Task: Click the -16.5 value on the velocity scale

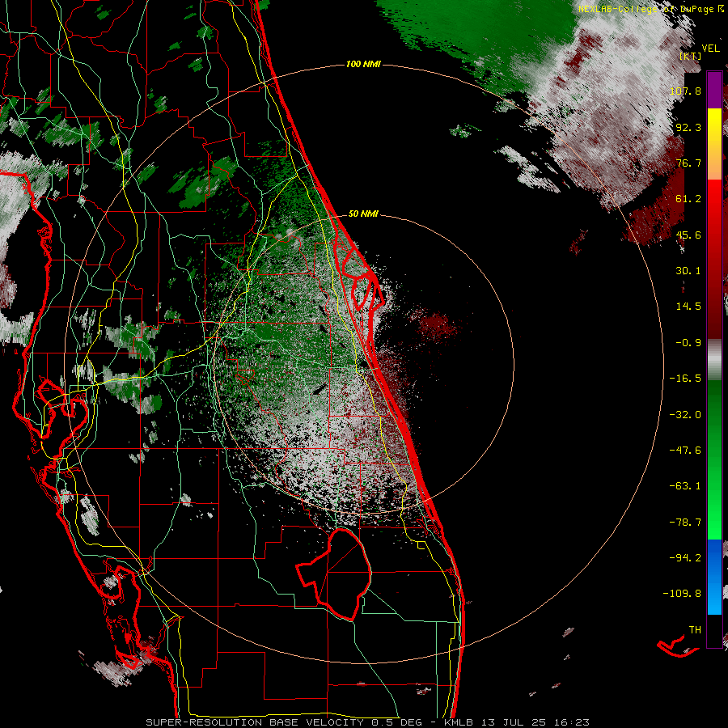Action: pos(685,379)
